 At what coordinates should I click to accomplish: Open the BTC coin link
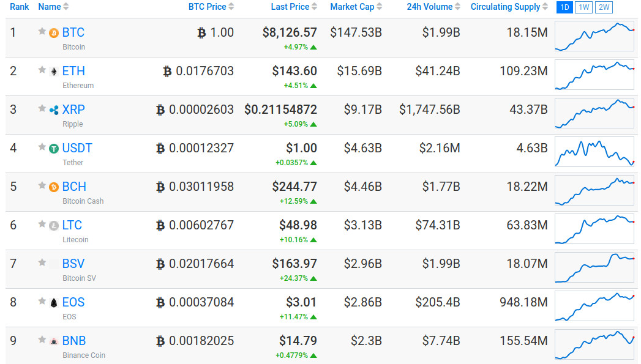tap(73, 32)
